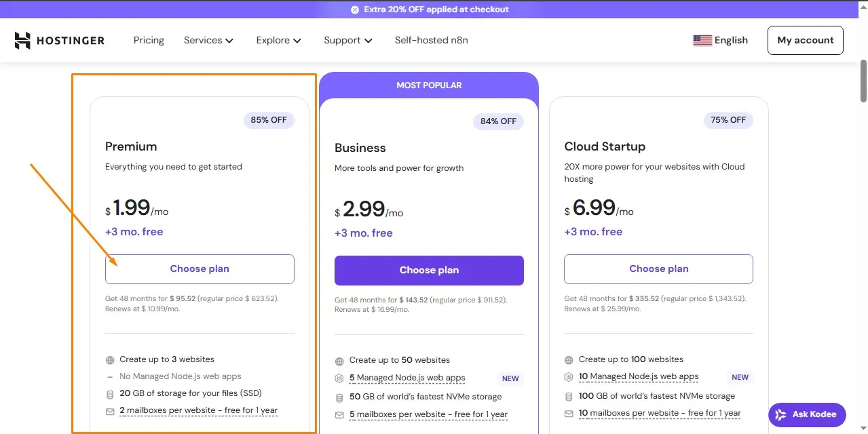Expand the Explore menu
Viewport: 868px width, 434px height.
coord(278,40)
